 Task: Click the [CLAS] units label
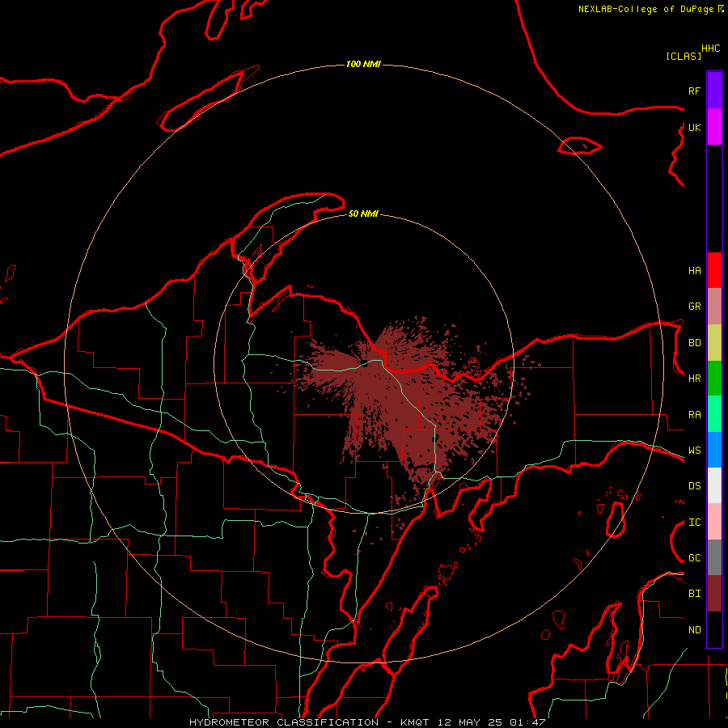pyautogui.click(x=684, y=56)
